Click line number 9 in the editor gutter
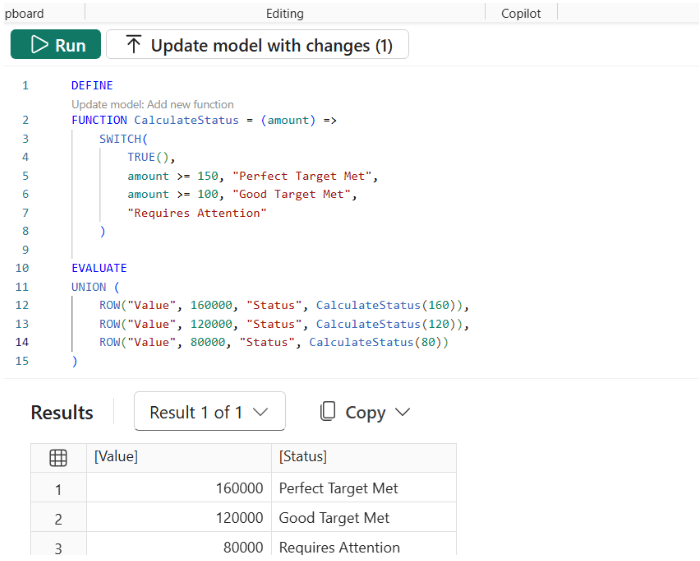The height and width of the screenshot is (561, 700). pos(25,249)
